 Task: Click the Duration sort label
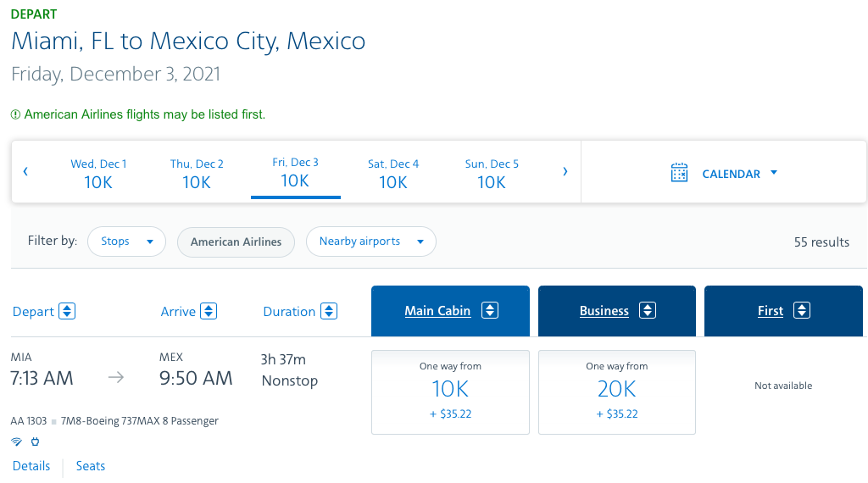289,312
